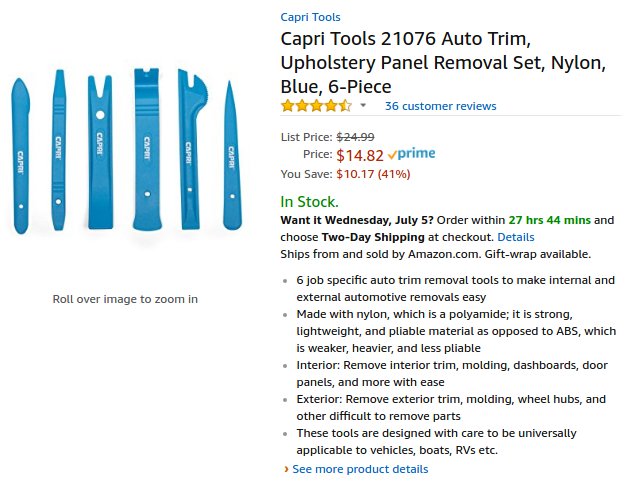Click the Capri Tools brand link
Image resolution: width=635 pixels, height=482 pixels.
point(310,17)
